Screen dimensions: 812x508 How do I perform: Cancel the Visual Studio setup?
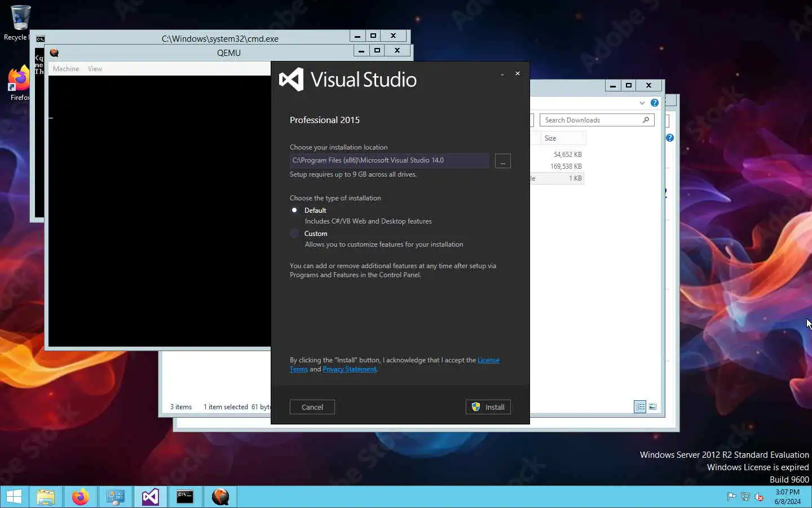click(x=312, y=407)
